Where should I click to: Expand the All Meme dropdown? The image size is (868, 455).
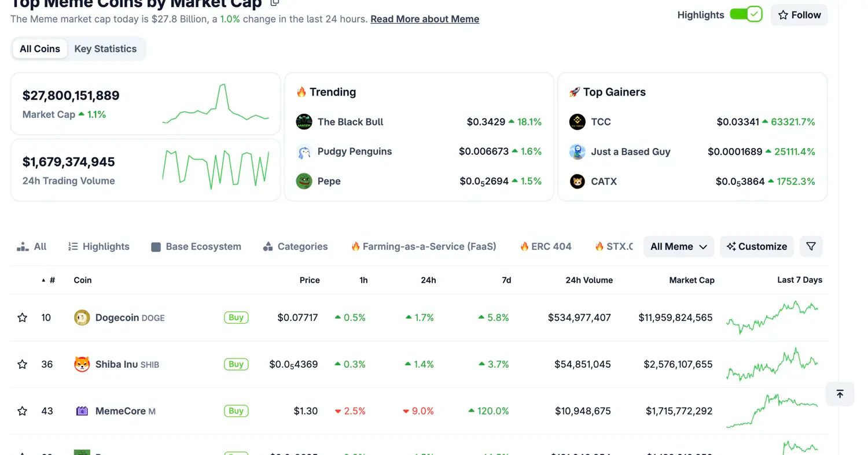(x=679, y=246)
